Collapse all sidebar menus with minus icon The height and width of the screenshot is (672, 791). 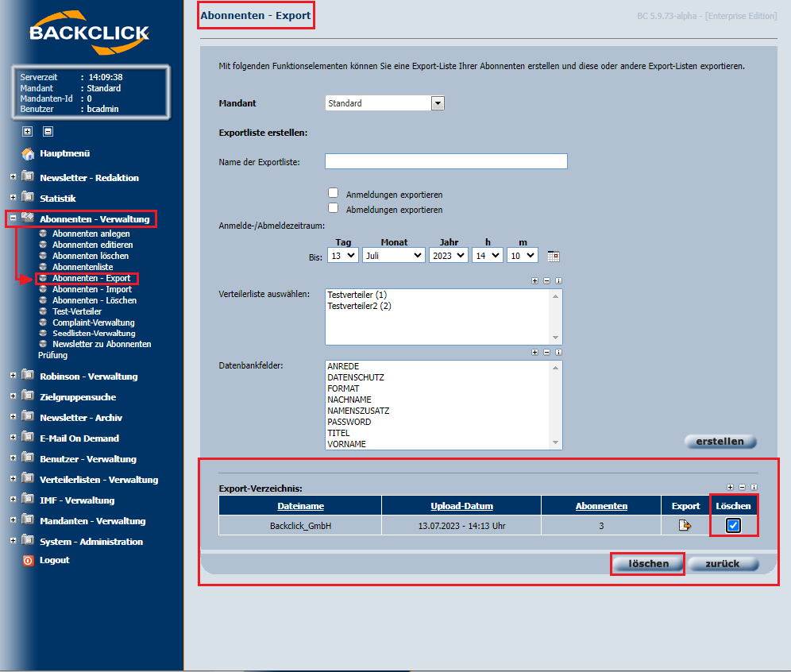coord(48,132)
